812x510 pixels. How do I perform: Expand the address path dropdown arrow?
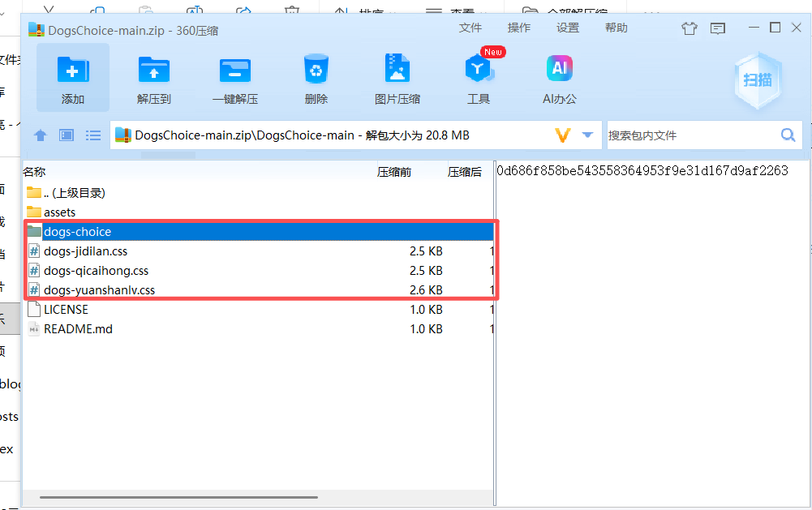click(588, 135)
